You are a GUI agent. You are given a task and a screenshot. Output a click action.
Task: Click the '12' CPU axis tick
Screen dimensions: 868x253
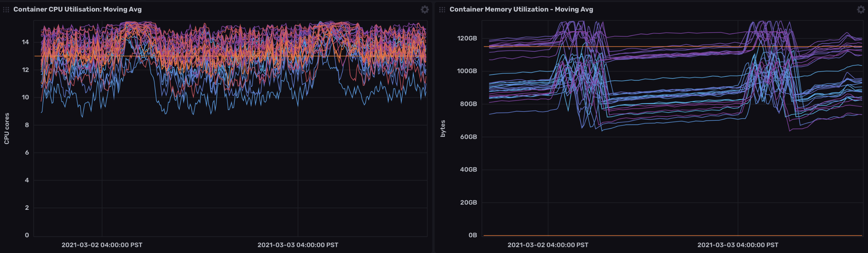(x=25, y=70)
